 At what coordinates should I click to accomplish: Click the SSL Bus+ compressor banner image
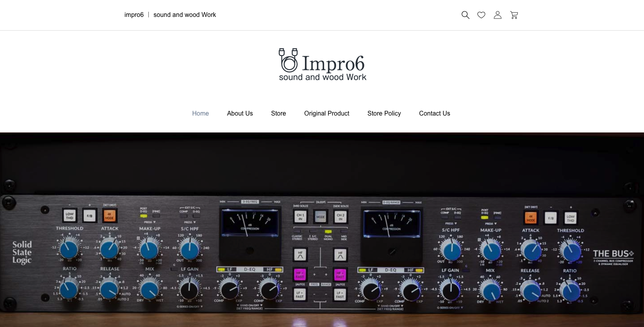tap(322, 230)
